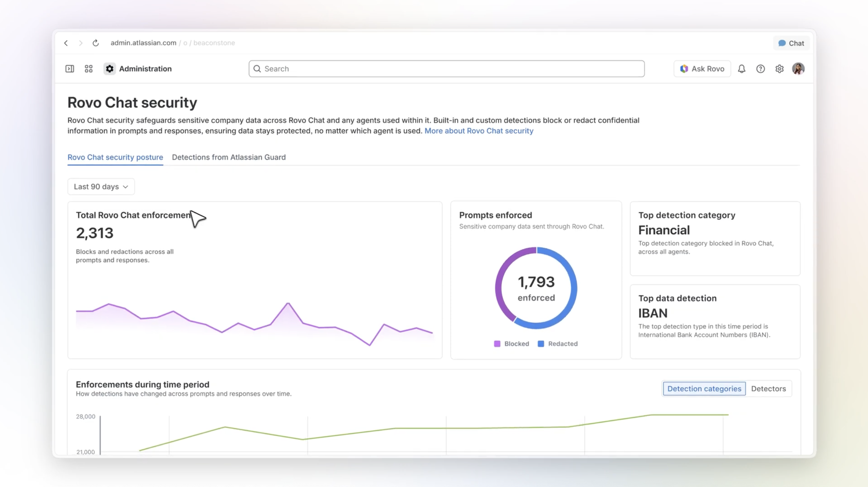Reload the page with refresh icon
This screenshot has width=868, height=487.
click(96, 43)
